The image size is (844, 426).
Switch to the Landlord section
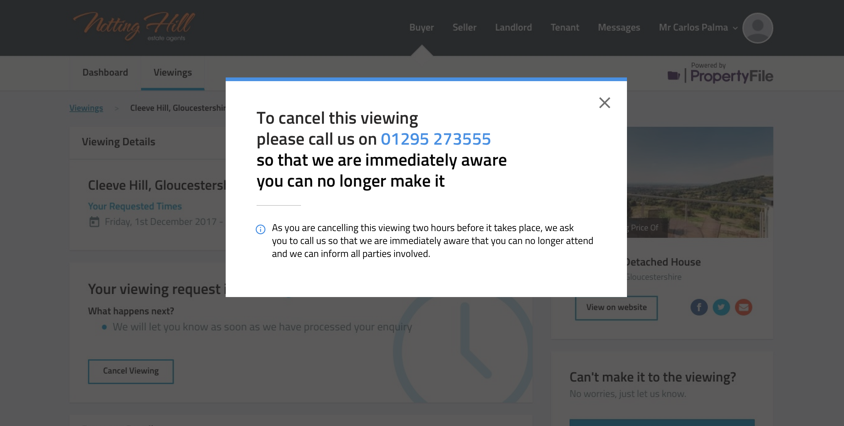pos(513,28)
